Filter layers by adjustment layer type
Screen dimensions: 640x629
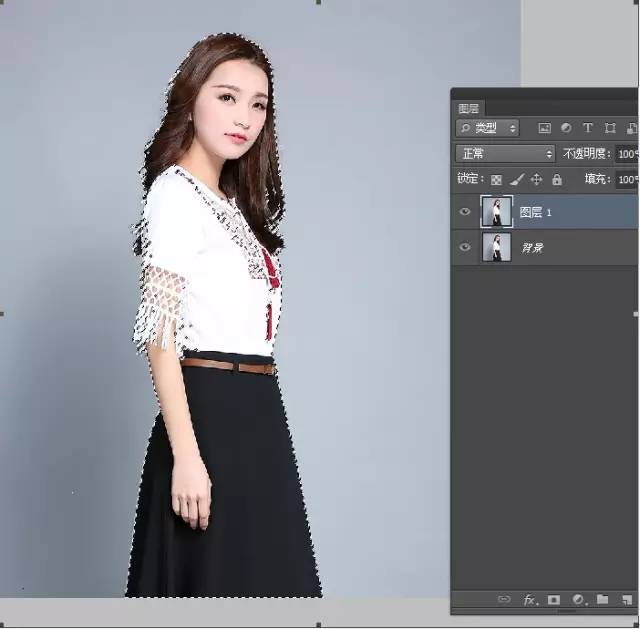coord(566,128)
